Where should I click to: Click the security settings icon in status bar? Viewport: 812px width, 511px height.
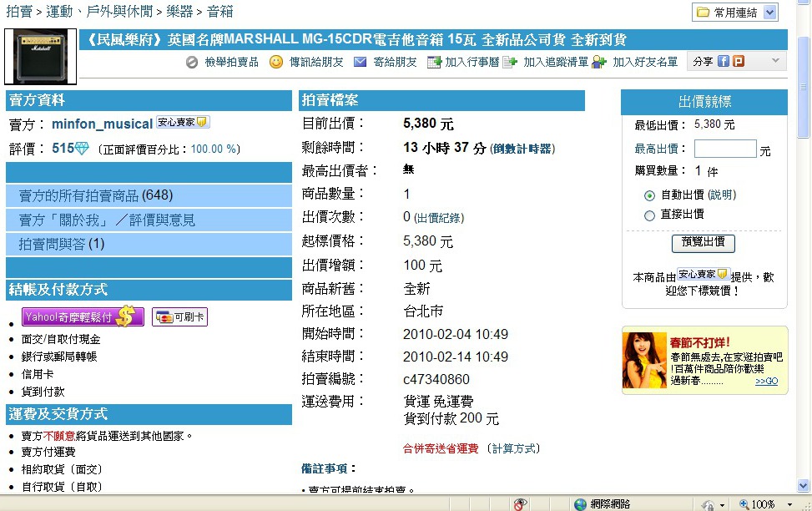click(x=708, y=504)
